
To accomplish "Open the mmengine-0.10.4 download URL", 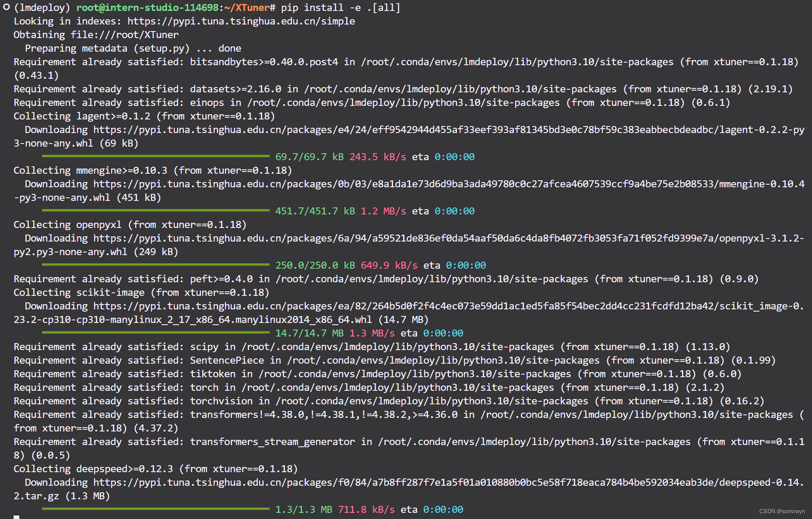I will coord(449,184).
